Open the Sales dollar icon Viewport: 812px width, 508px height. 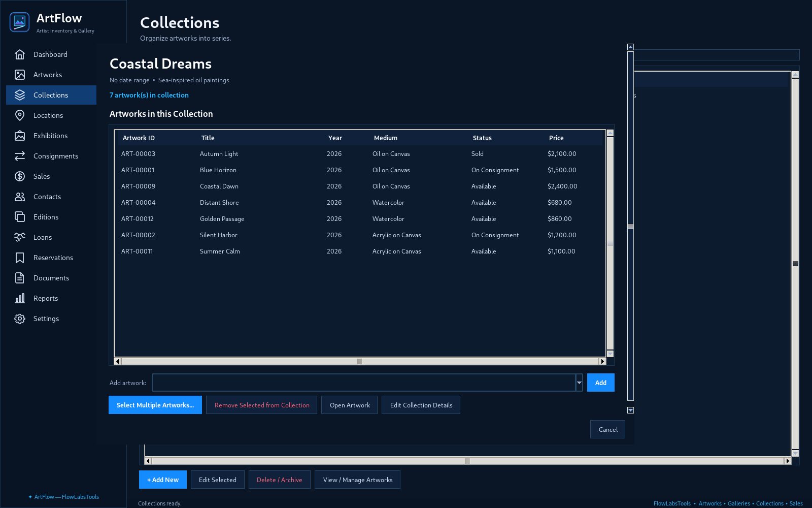pos(20,176)
